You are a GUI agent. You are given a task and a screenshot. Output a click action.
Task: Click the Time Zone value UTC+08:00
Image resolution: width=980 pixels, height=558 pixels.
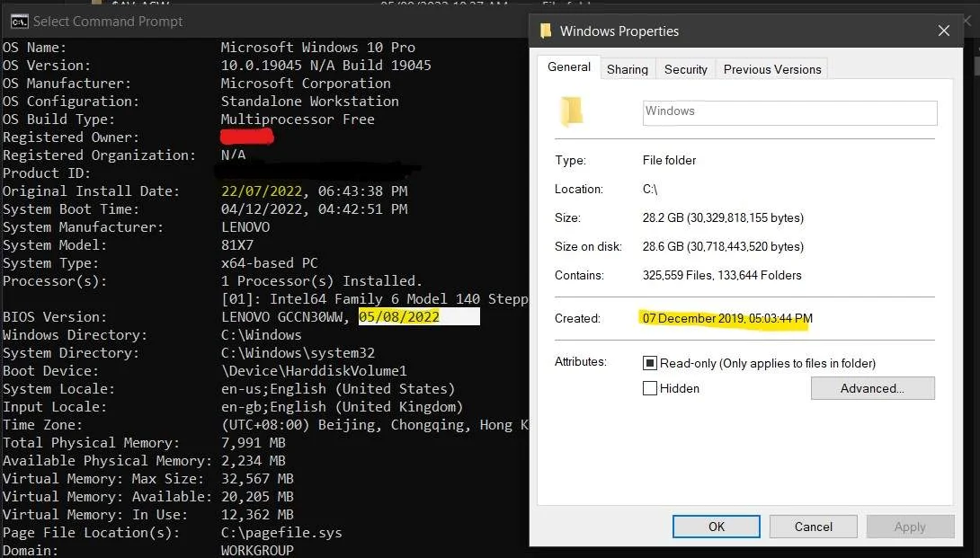click(375, 425)
